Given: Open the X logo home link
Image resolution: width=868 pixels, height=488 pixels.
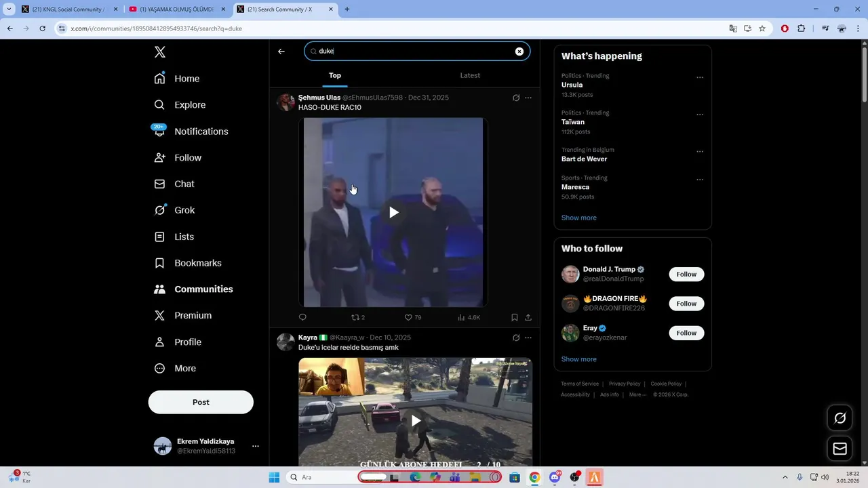Looking at the screenshot, I should tap(160, 52).
